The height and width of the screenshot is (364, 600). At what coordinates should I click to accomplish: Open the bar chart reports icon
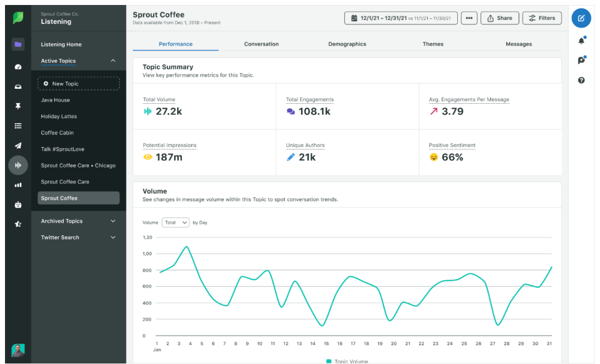pos(18,185)
